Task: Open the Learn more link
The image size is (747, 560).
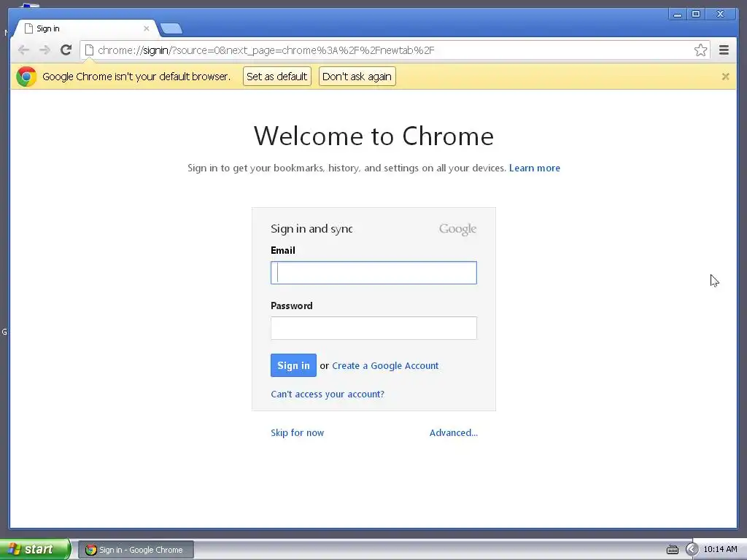Action: pyautogui.click(x=535, y=168)
